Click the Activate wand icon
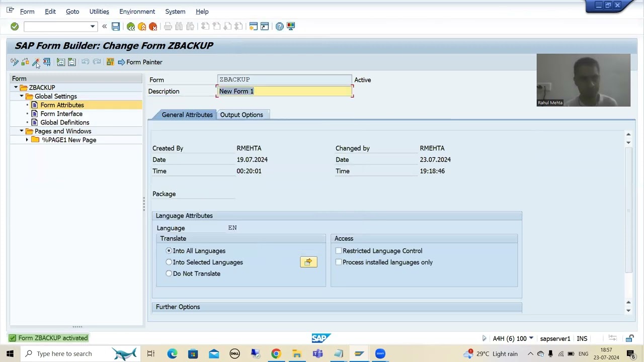644x362 pixels. [36, 62]
